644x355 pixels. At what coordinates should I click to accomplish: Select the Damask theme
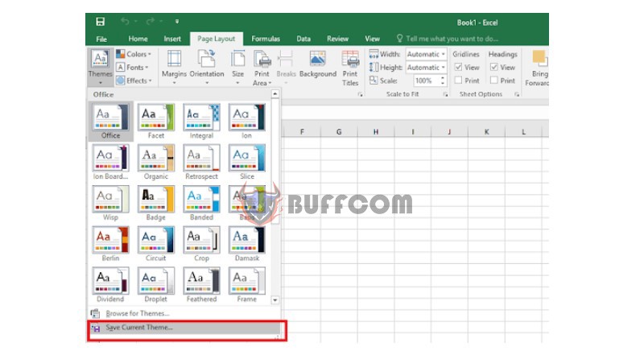click(247, 244)
